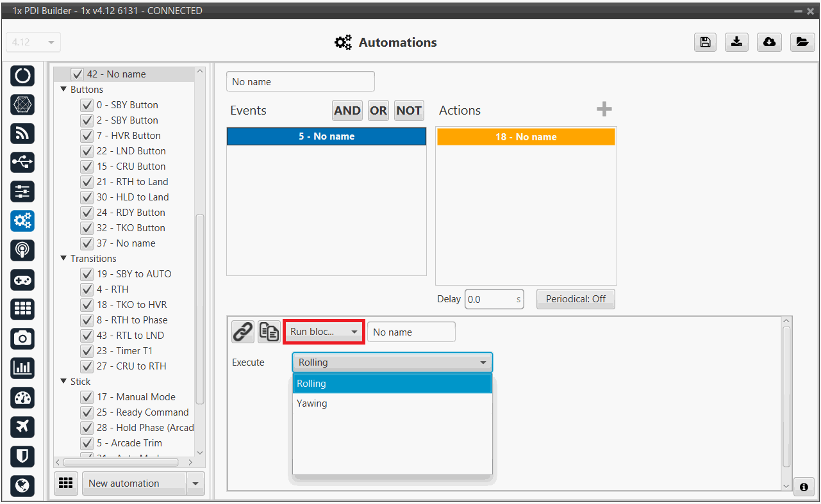Open the Run block action type dropdown
821x504 pixels.
[324, 332]
